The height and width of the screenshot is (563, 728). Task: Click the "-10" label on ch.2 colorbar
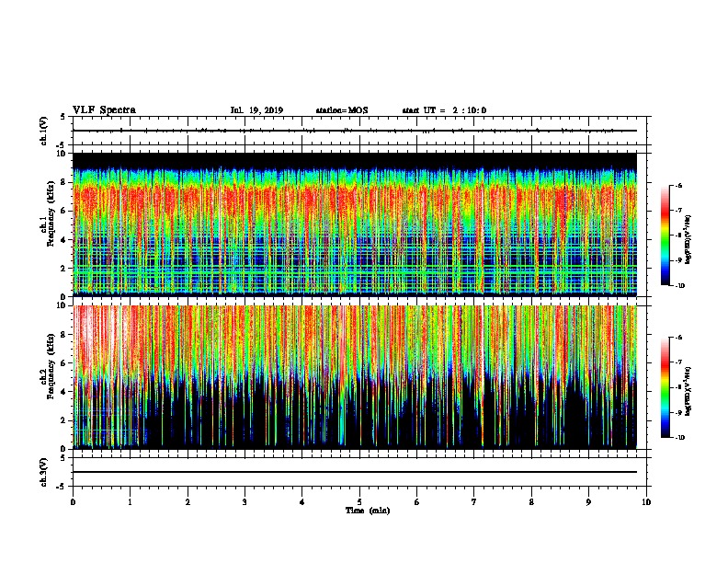point(679,438)
